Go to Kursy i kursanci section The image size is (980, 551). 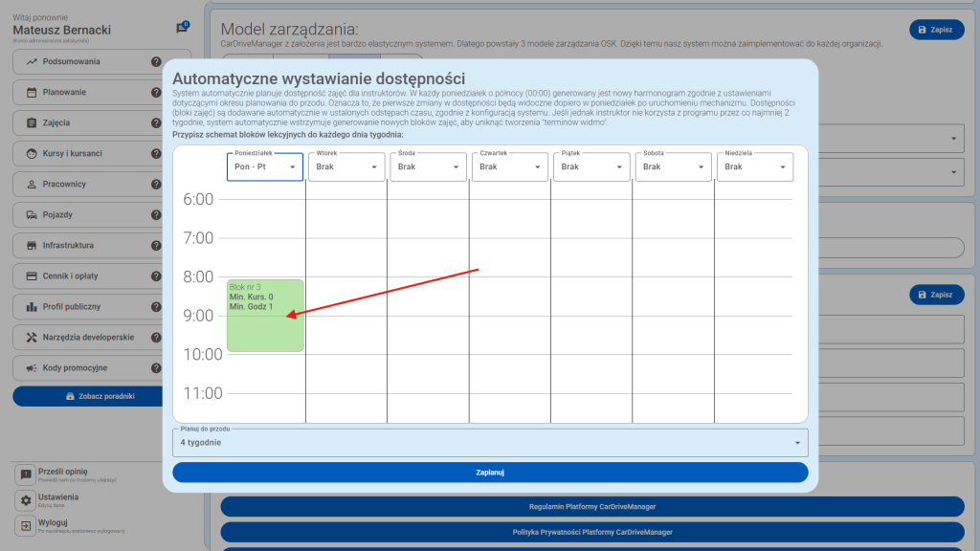tap(86, 154)
